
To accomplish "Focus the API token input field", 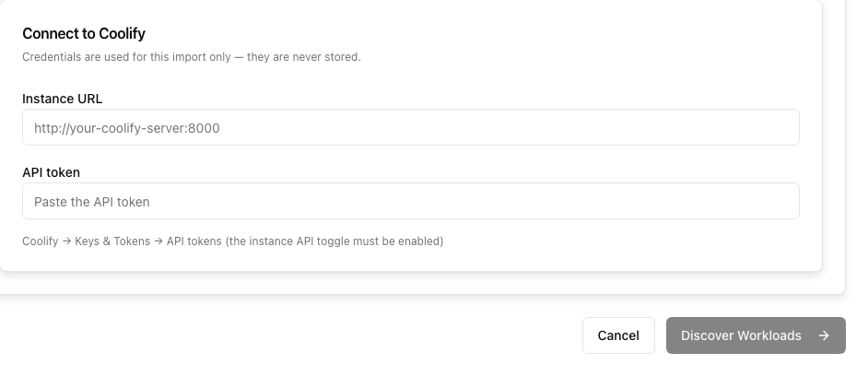I will point(411,201).
